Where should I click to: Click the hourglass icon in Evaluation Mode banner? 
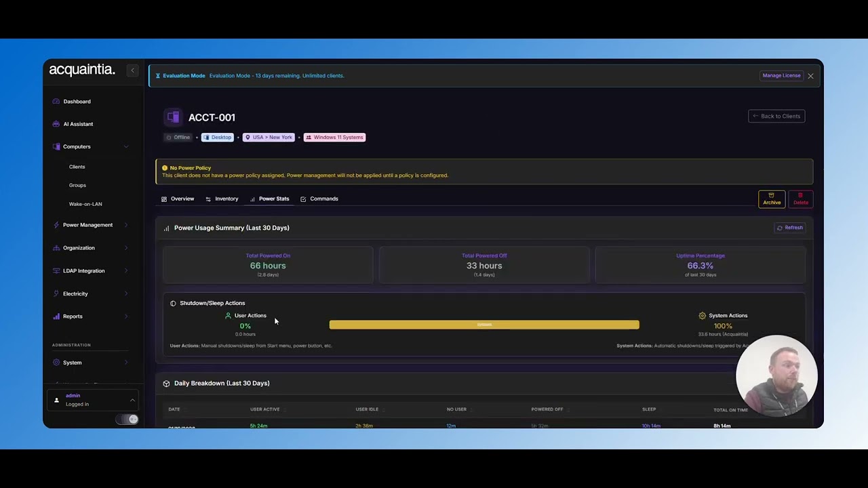pyautogui.click(x=158, y=76)
